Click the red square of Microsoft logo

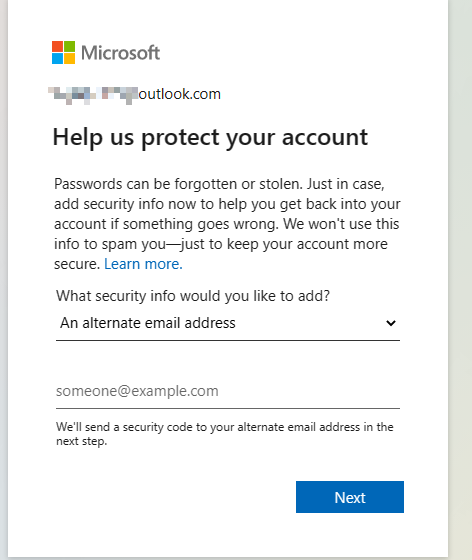[x=57, y=46]
